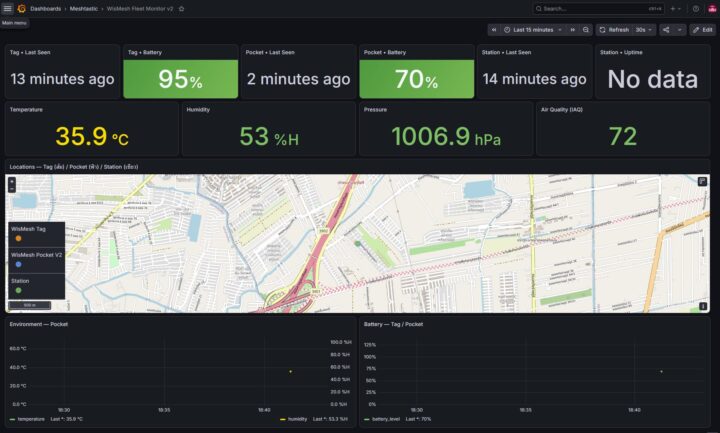The width and height of the screenshot is (720, 433).
Task: Zoom in on the map
Action: click(x=12, y=181)
